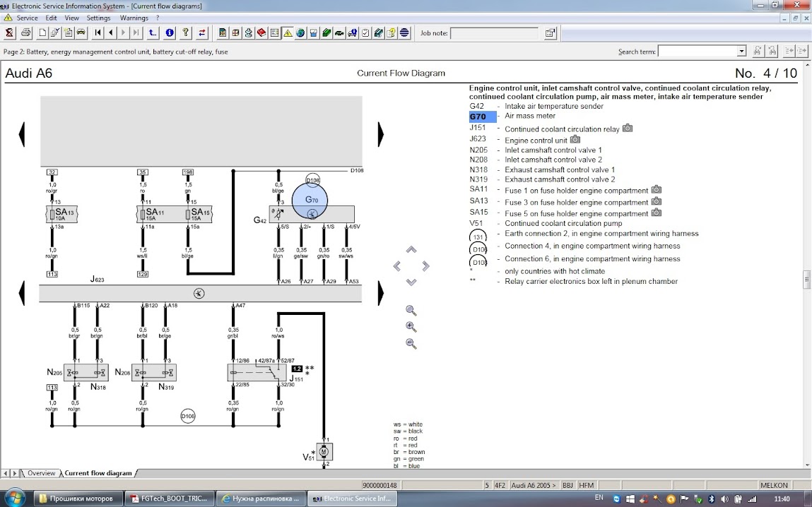Click the exit hourglass toolbar icon
Image resolution: width=812 pixels, height=507 pixels.
click(x=9, y=32)
